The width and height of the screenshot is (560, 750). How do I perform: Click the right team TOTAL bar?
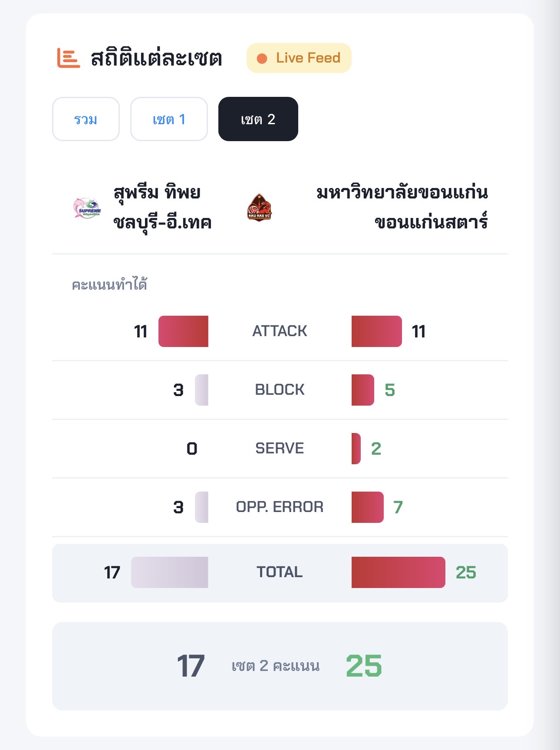pyautogui.click(x=398, y=572)
